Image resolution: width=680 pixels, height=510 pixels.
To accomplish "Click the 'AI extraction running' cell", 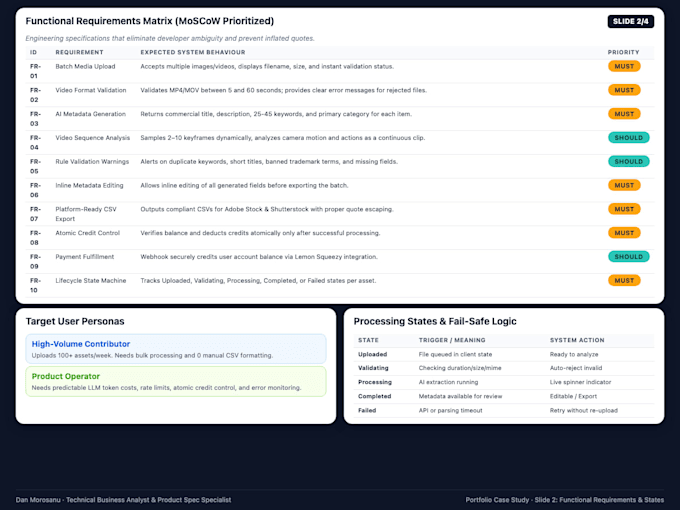I will 448,382.
